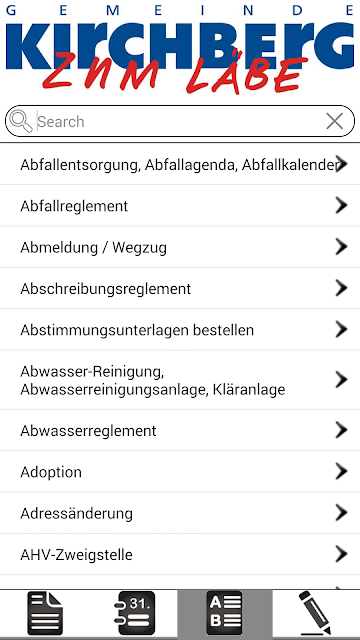Click the arrow icon beside Adoption

[341, 471]
